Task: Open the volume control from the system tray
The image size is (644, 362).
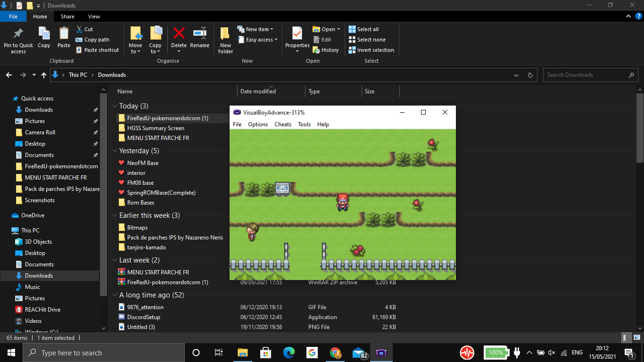Action: pyautogui.click(x=552, y=352)
